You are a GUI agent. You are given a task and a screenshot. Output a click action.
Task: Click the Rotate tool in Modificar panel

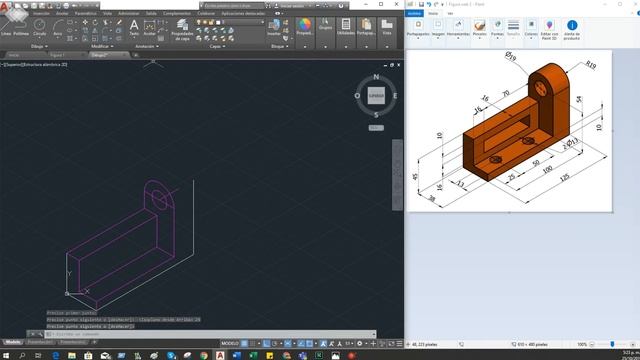tap(95, 22)
